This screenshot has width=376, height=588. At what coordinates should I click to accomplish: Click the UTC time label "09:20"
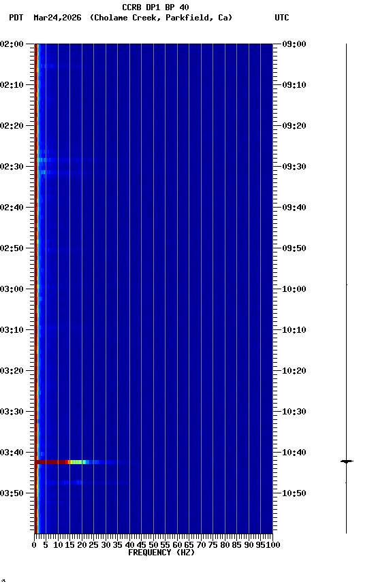click(x=294, y=126)
